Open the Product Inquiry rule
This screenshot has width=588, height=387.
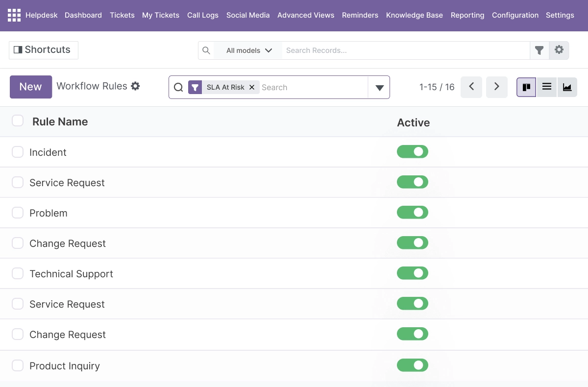[65, 366]
